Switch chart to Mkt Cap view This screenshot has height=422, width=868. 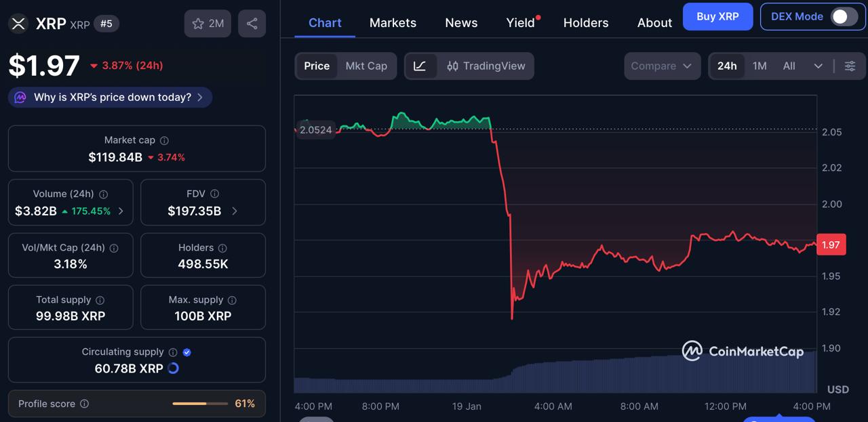pyautogui.click(x=366, y=66)
